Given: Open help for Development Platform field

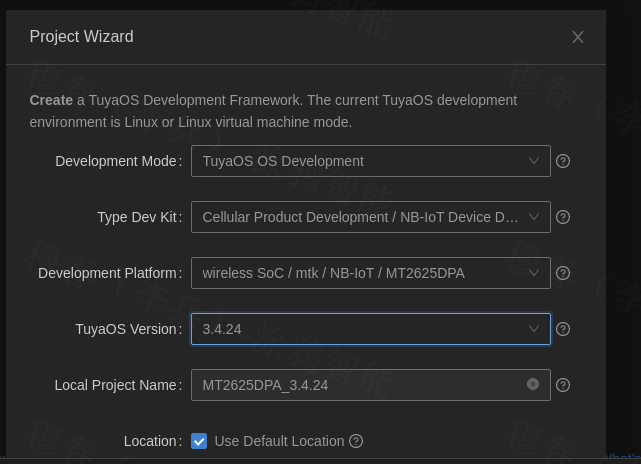Looking at the screenshot, I should pos(563,273).
